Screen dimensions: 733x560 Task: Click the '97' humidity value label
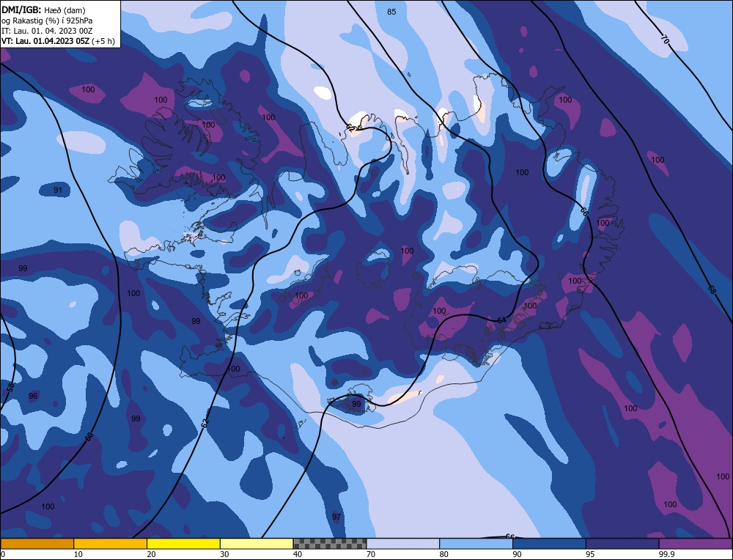pos(336,517)
